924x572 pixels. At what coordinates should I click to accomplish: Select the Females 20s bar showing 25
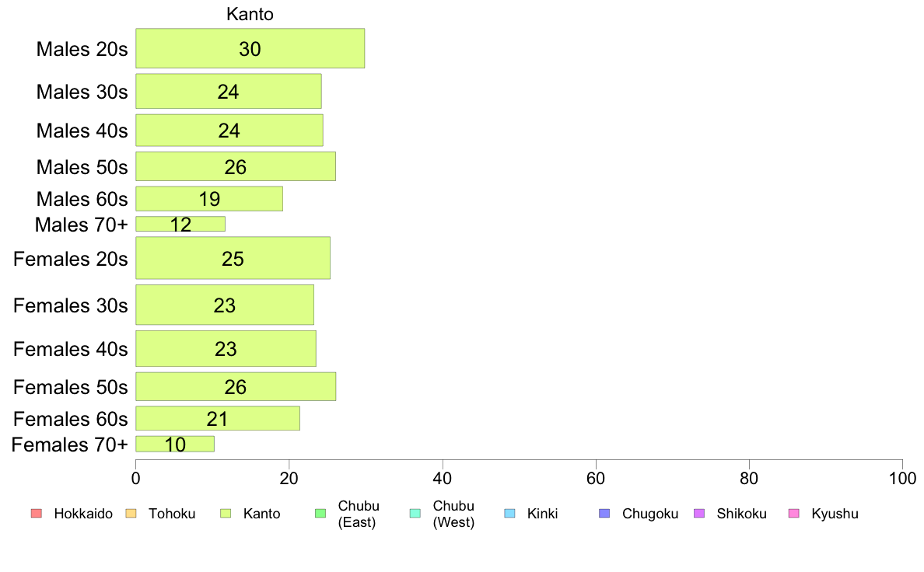(233, 258)
